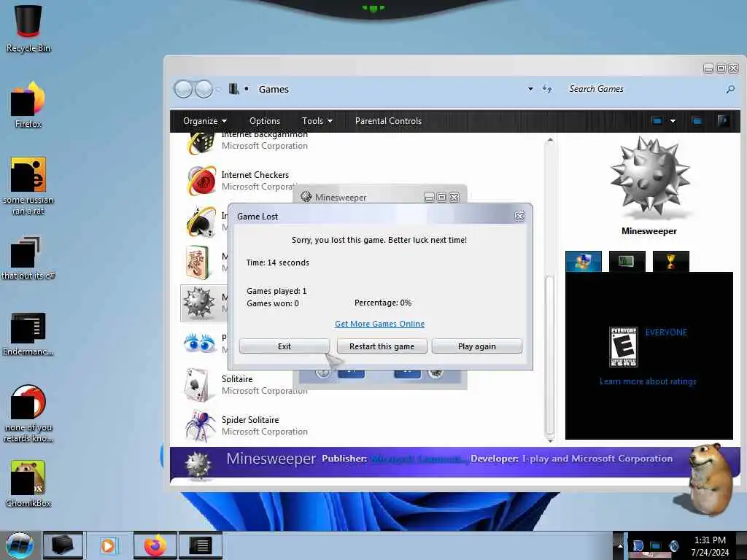Select the Purble Place eyes icon

click(200, 343)
